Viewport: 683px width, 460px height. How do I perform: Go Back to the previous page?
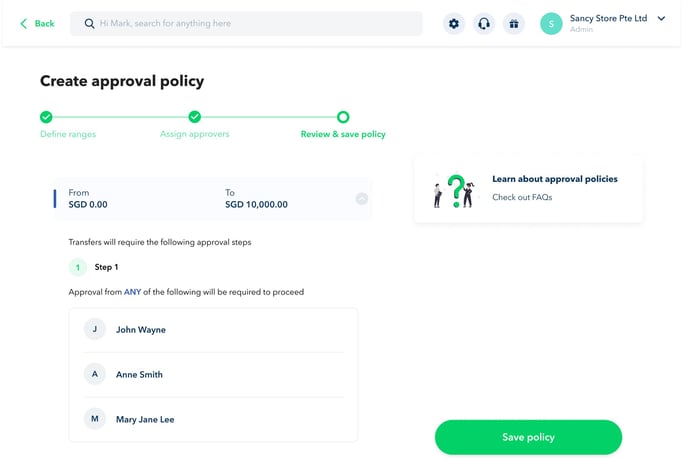38,23
